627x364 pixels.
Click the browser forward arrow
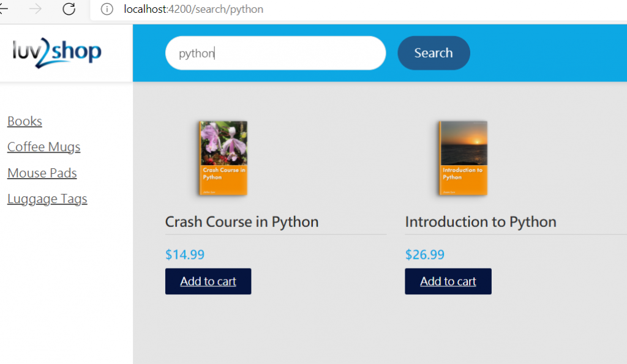point(36,9)
